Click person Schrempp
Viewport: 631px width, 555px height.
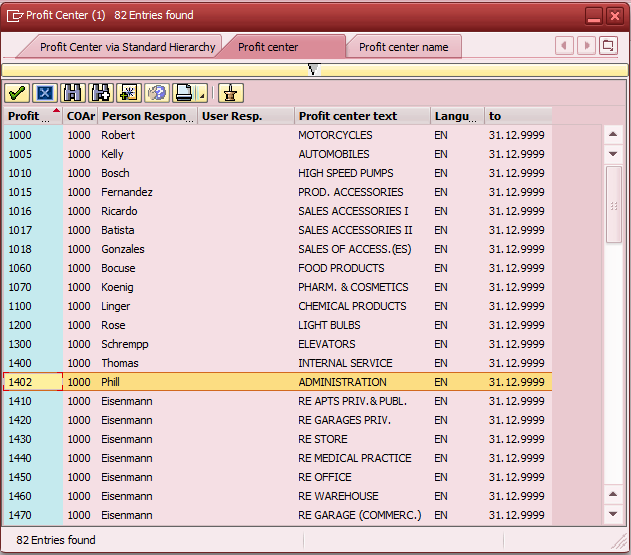[x=125, y=344]
